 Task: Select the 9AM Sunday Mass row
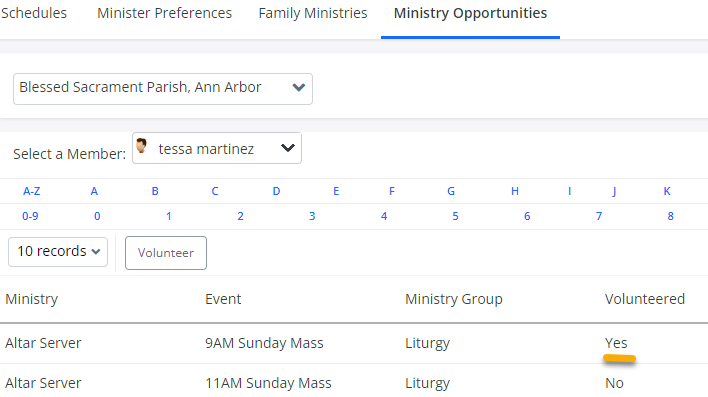(354, 343)
